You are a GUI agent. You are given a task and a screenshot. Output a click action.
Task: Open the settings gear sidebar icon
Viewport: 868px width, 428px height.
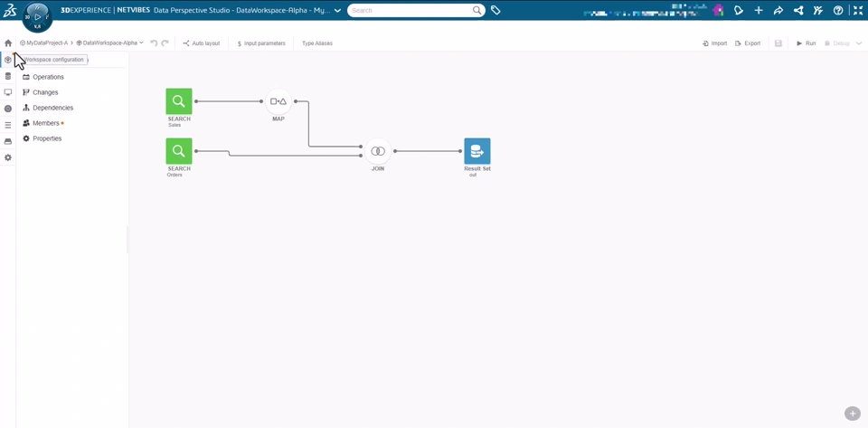pos(8,157)
